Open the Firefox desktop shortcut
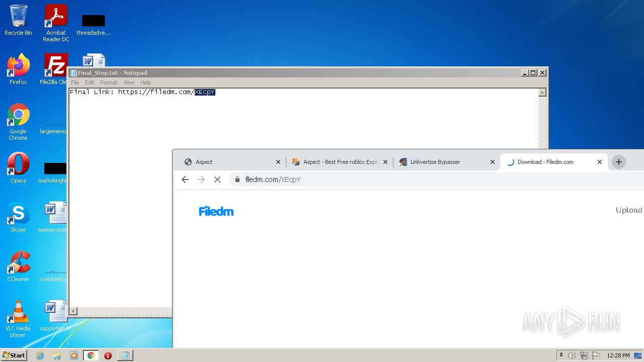Screen dimensions: 644x362 point(18,69)
